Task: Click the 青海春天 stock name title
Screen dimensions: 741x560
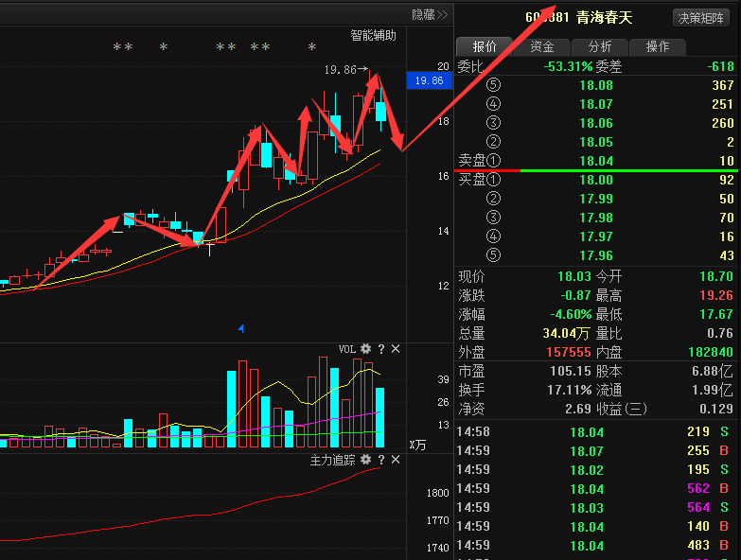Action: point(604,17)
